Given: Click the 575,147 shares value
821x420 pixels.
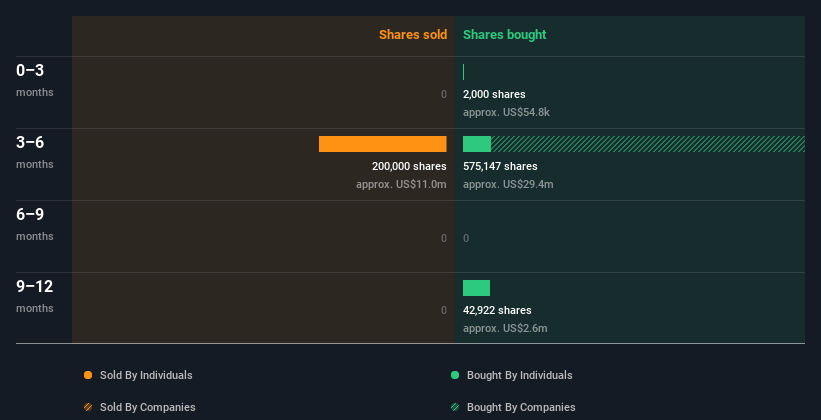Looking at the screenshot, I should (500, 166).
